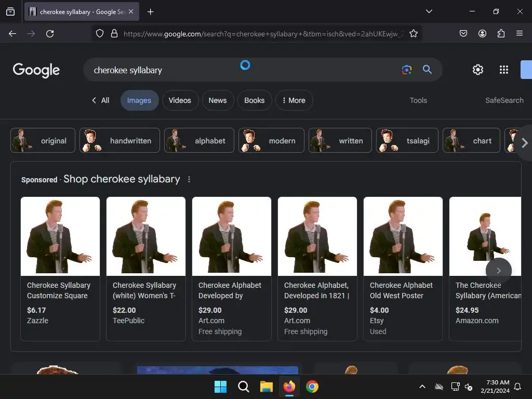This screenshot has width=532, height=399.
Task: Open OneDrive tray icon
Action: [x=439, y=387]
